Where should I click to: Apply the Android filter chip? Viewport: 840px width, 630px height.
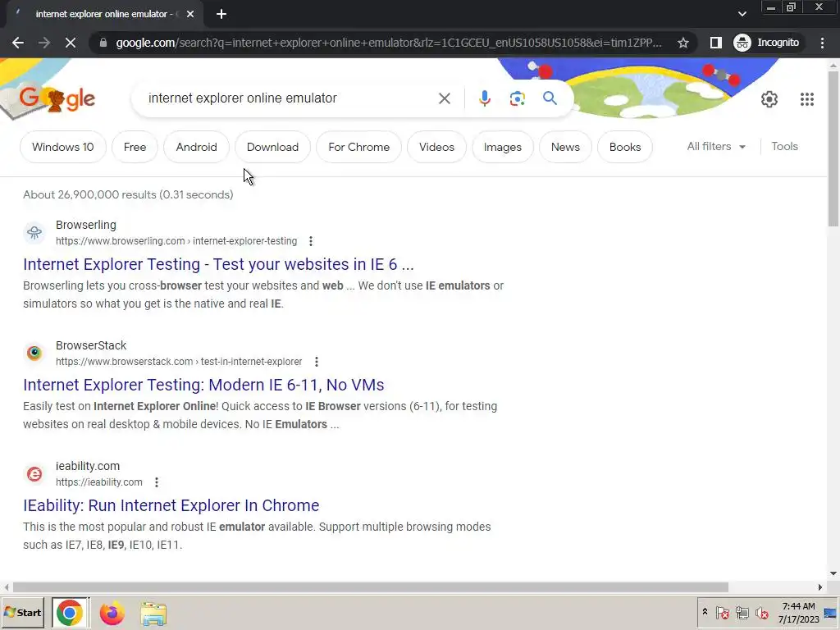tap(196, 147)
